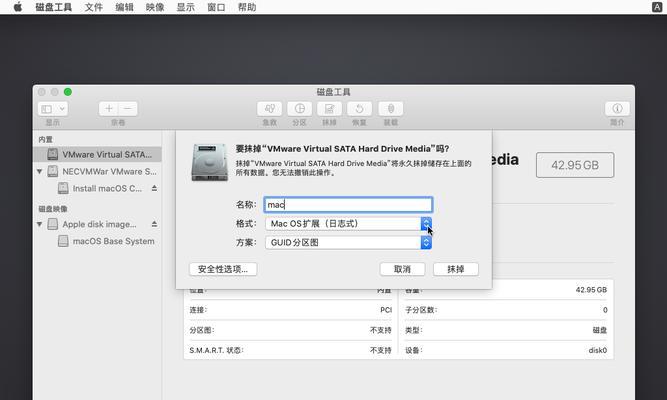667x400 pixels.
Task: Click the input source icon in menu bar
Action: [657, 7]
